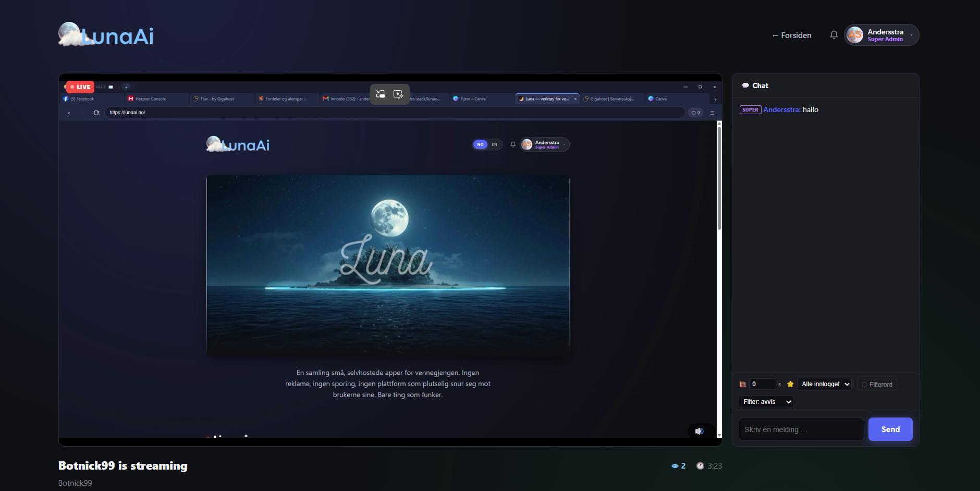The width and height of the screenshot is (980, 491).
Task: Select the Gigahost Serverauksjon tab
Action: click(x=612, y=99)
